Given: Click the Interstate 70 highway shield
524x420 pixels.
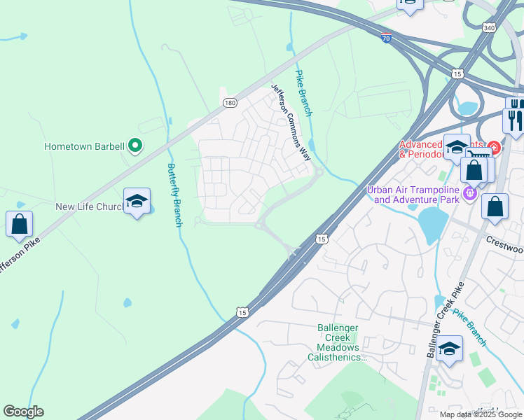Looking at the screenshot, I should (x=386, y=37).
